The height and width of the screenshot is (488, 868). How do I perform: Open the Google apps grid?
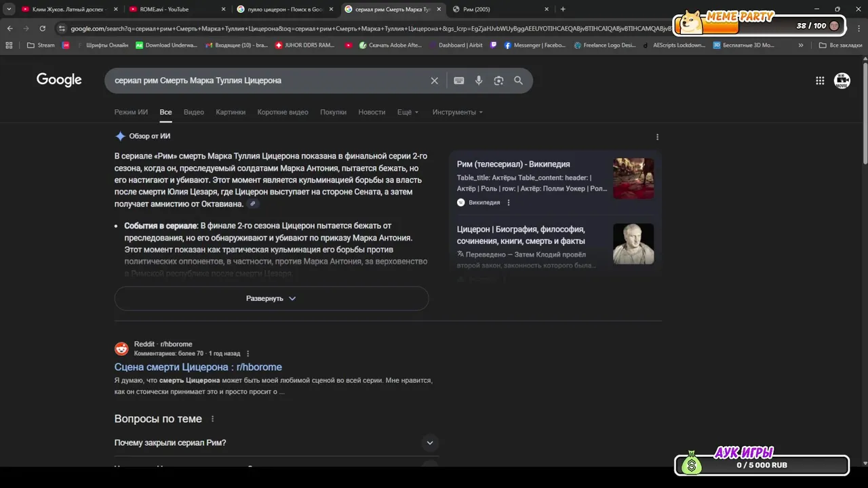coord(820,81)
